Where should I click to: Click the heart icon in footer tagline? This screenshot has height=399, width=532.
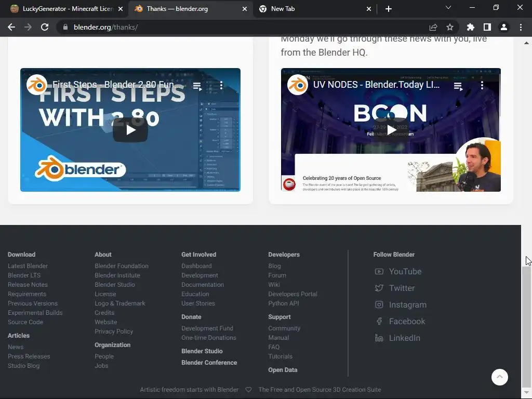click(x=249, y=390)
